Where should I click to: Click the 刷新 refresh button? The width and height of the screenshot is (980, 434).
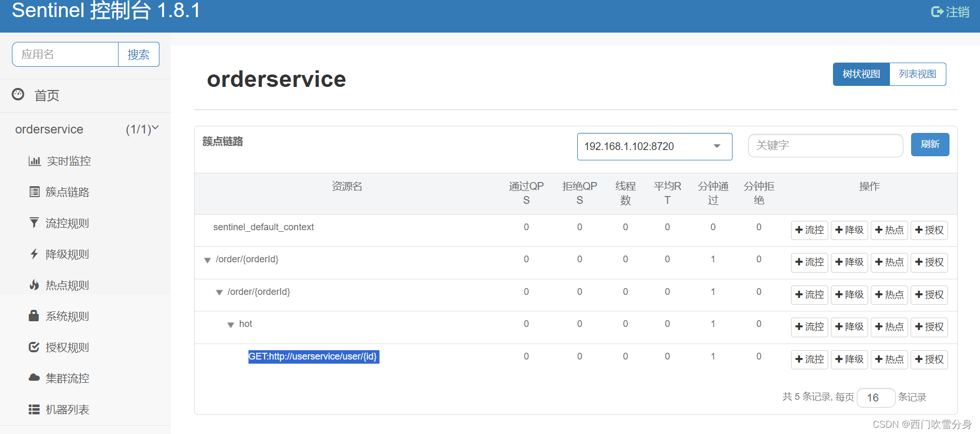(x=930, y=144)
